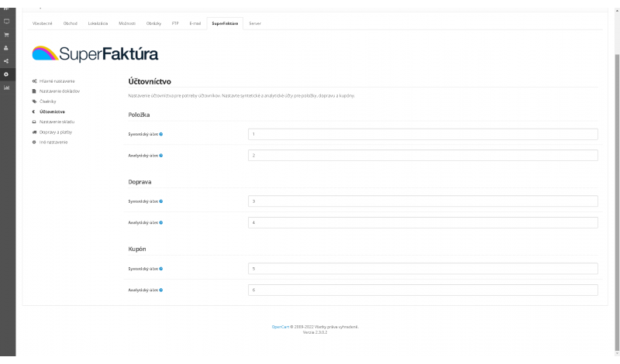Open the Customers person icon in sidebar
620x364 pixels.
6,48
